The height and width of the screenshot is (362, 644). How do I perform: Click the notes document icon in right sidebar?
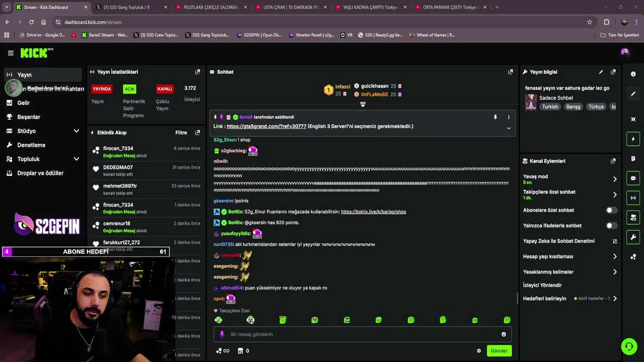[x=633, y=158]
